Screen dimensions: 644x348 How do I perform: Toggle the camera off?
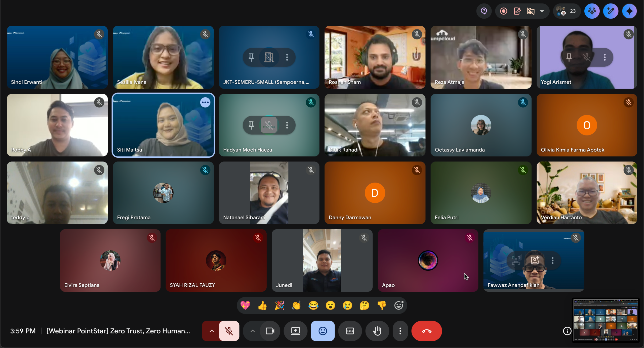point(270,331)
